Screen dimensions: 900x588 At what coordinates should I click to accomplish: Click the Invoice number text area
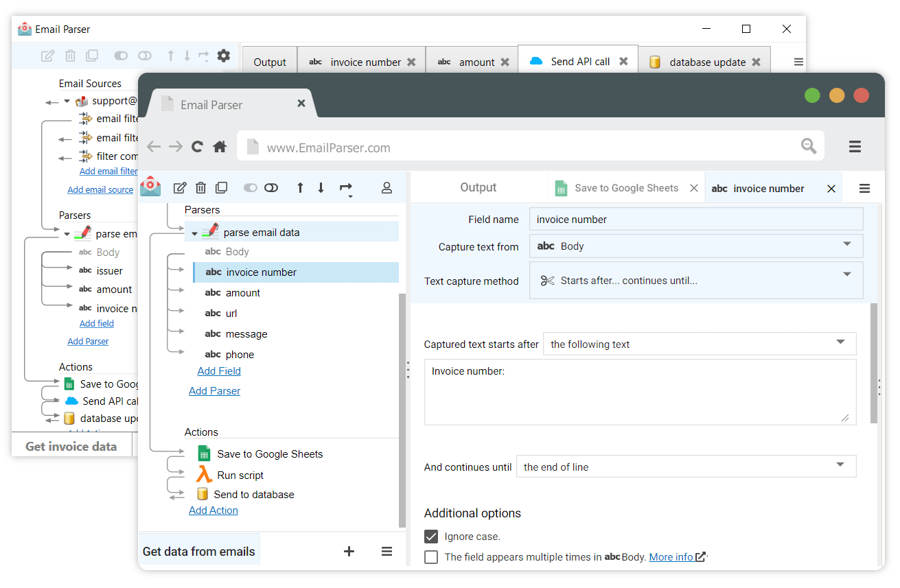(640, 392)
